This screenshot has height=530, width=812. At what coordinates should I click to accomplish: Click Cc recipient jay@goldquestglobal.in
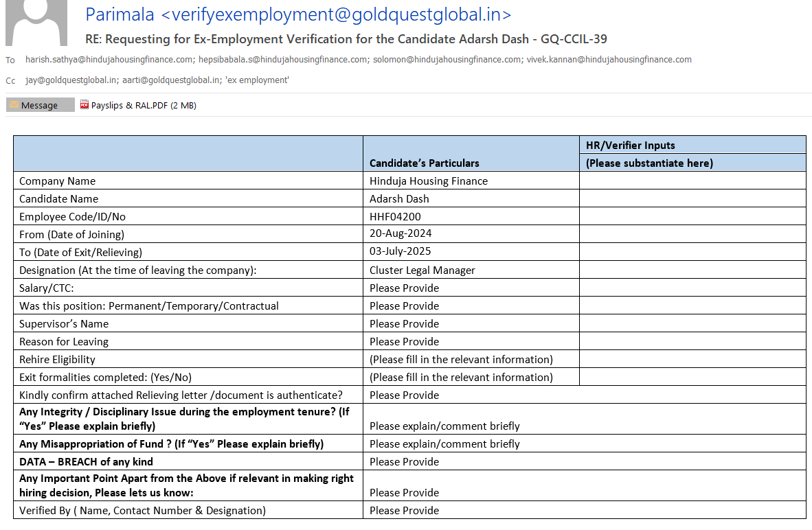coord(71,80)
